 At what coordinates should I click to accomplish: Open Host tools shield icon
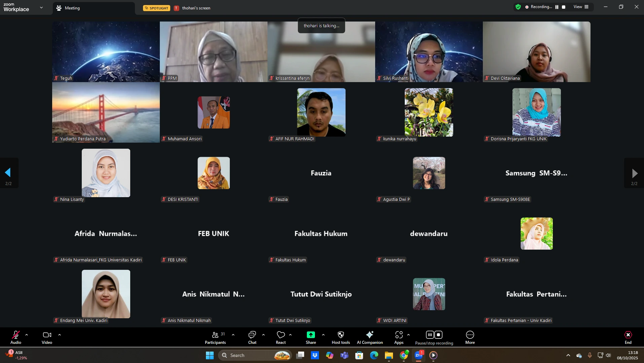pos(341,337)
